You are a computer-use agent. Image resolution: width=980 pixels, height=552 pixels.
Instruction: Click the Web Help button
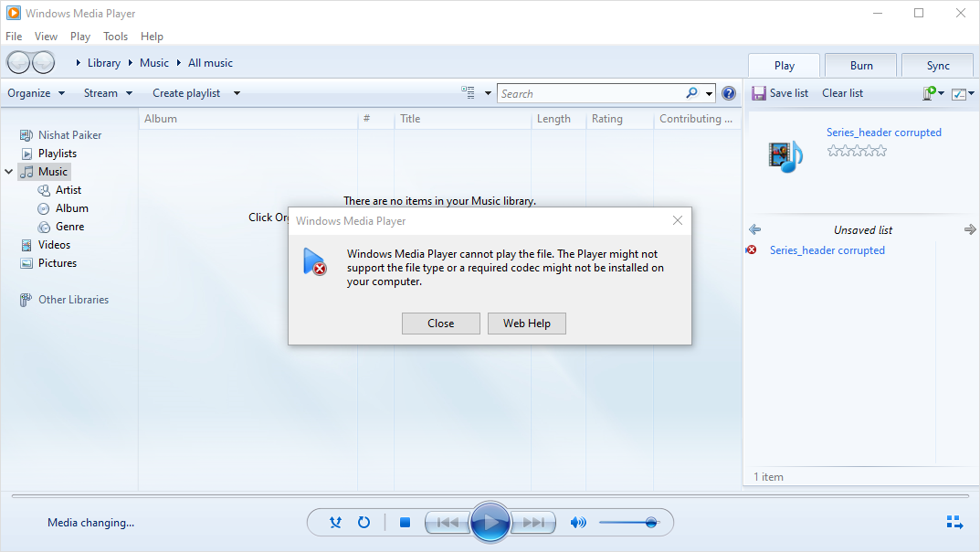(x=526, y=324)
